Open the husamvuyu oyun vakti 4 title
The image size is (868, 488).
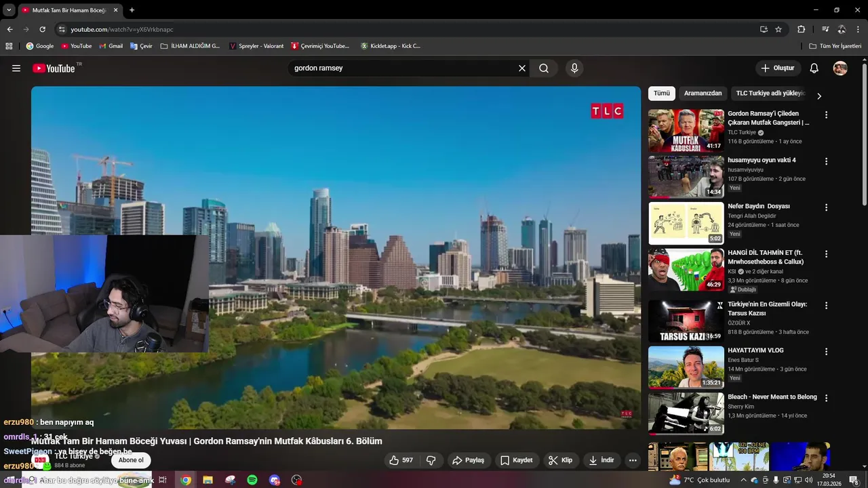762,160
